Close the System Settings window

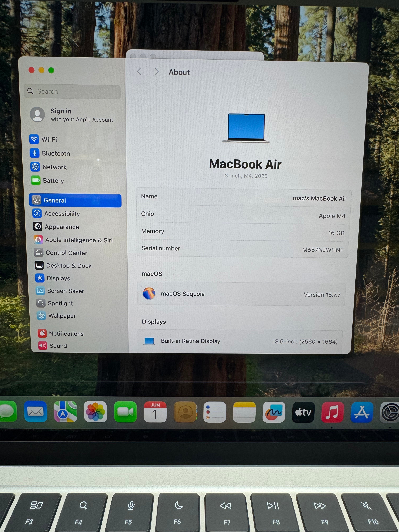point(32,70)
